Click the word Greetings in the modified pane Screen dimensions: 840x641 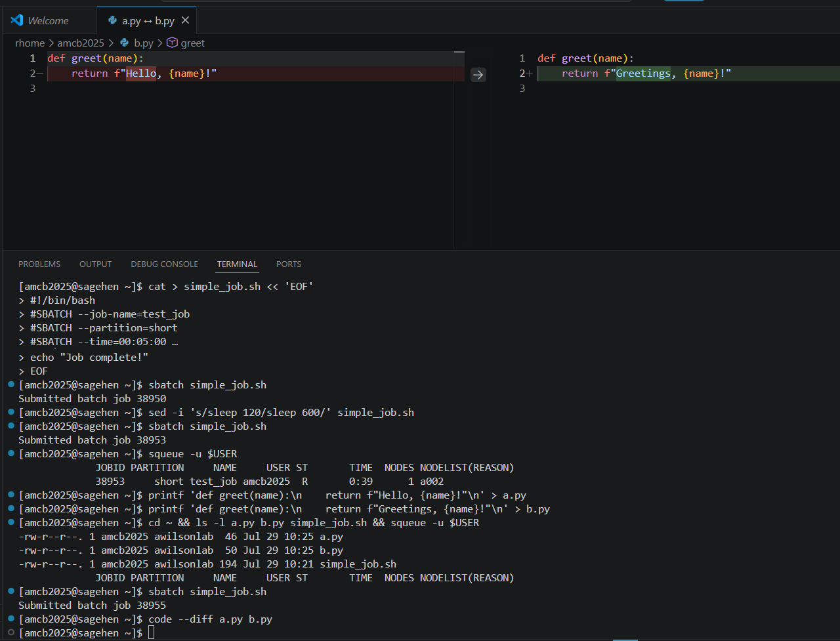pos(643,73)
